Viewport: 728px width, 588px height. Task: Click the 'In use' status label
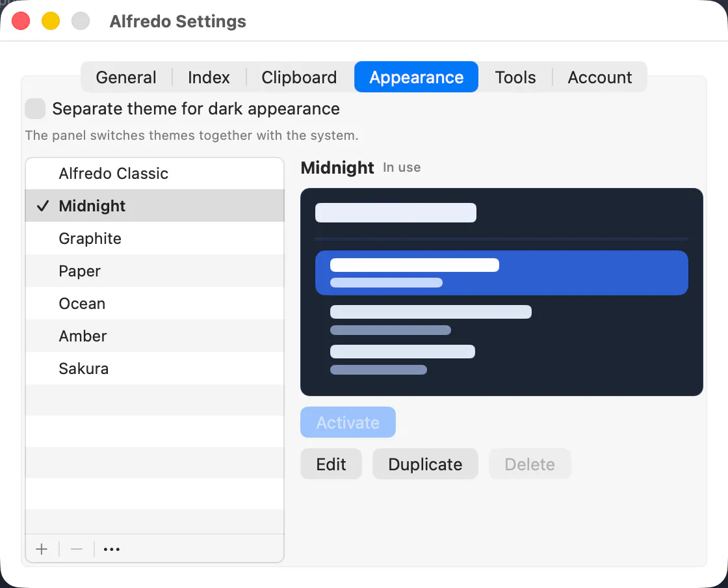point(402,167)
